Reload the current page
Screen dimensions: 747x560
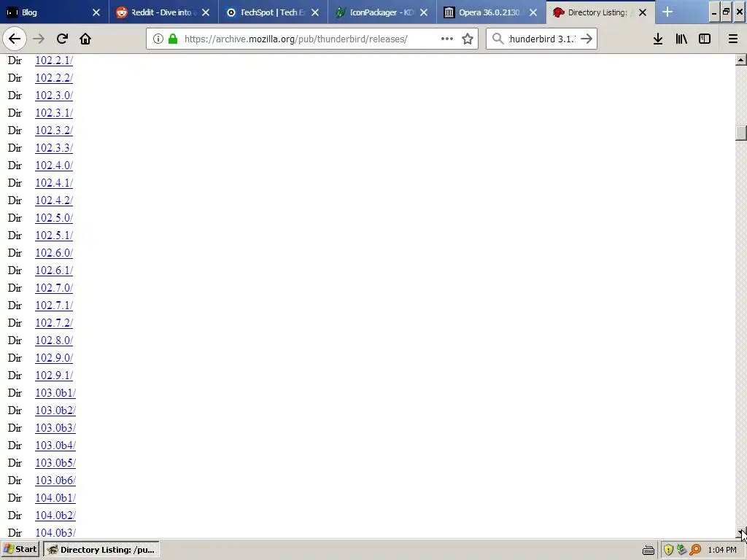[62, 39]
